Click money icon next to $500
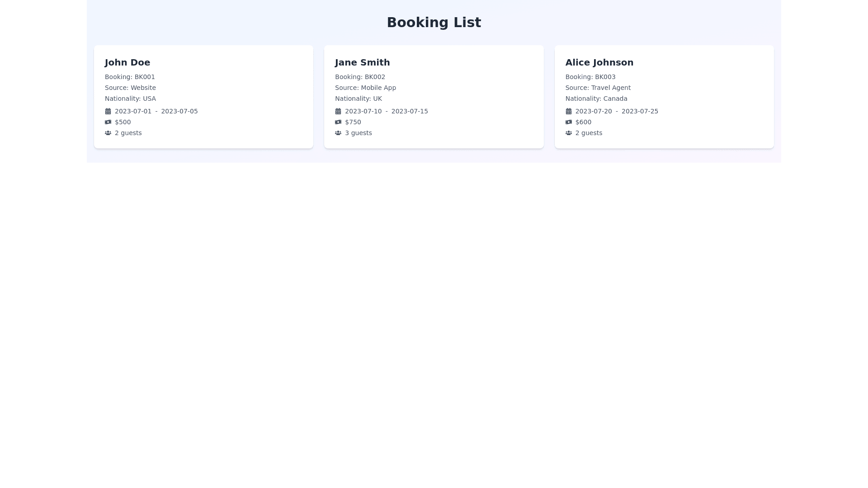 pos(108,122)
